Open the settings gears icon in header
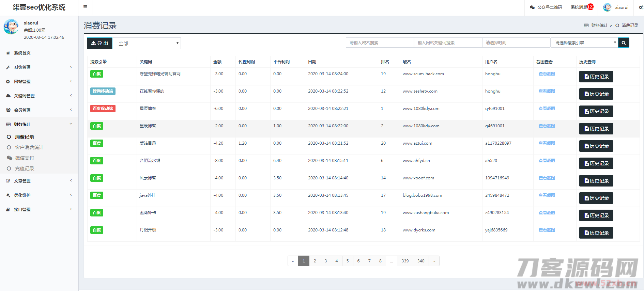The height and width of the screenshot is (291, 644). tap(641, 7)
